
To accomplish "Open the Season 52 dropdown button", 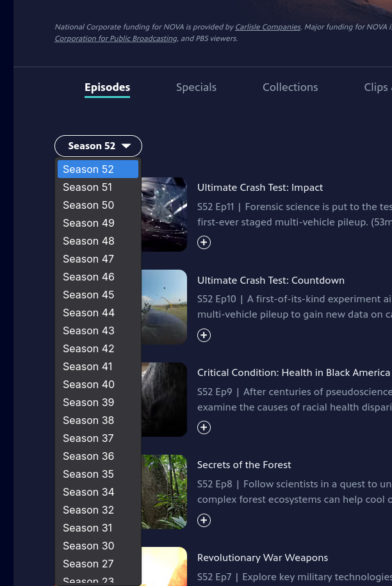I will (x=98, y=146).
